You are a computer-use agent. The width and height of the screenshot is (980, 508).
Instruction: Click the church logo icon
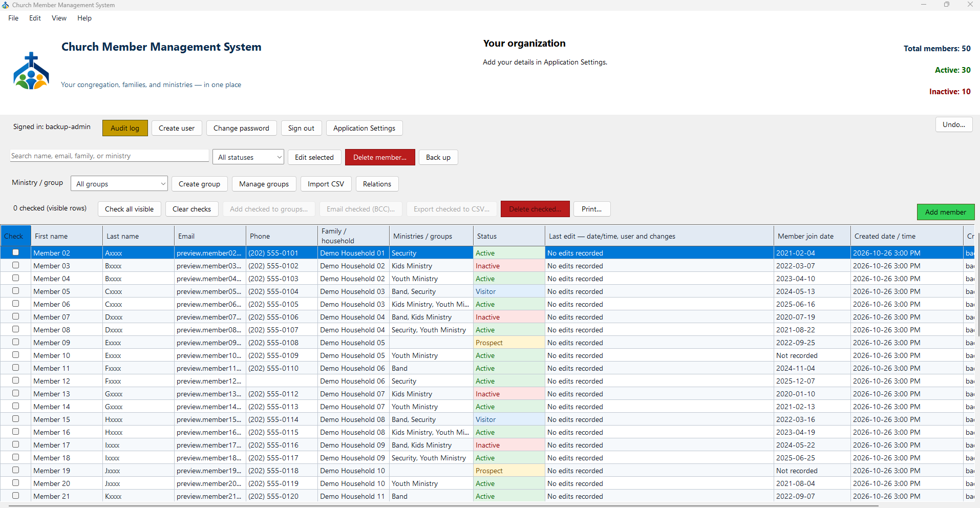click(31, 71)
